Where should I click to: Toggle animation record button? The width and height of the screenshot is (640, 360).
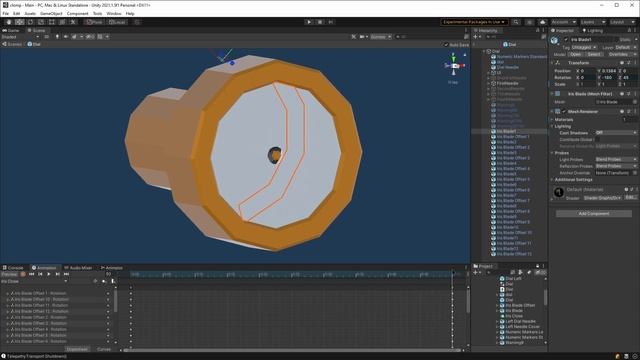click(x=23, y=274)
